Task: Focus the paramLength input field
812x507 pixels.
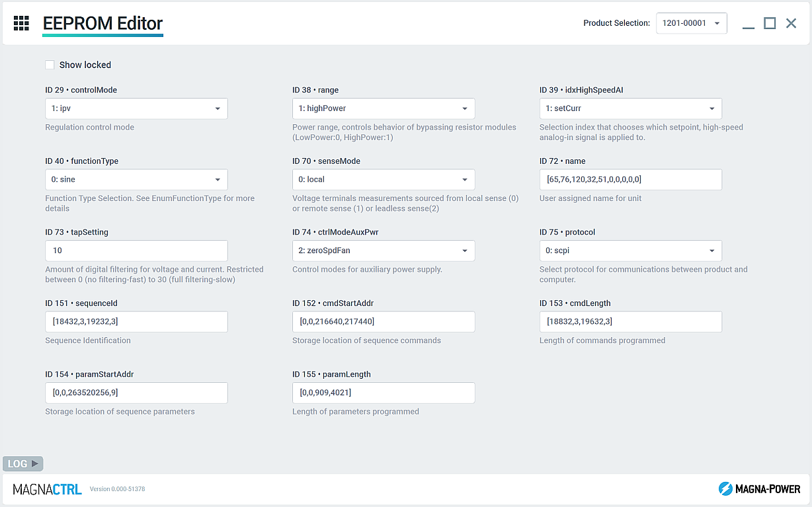Action: tap(384, 393)
